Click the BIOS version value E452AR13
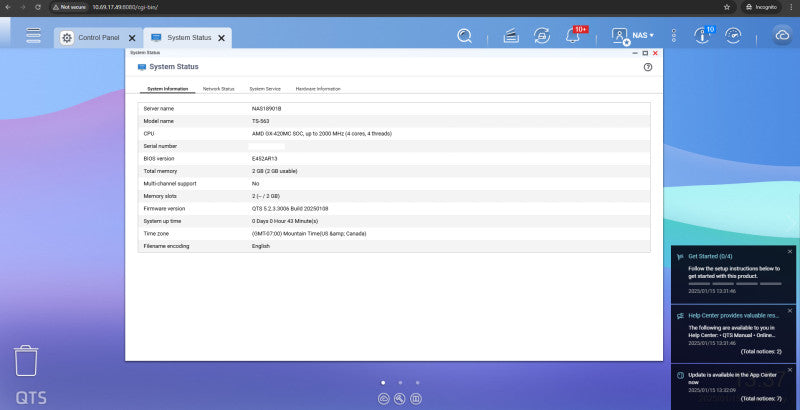 (265, 159)
